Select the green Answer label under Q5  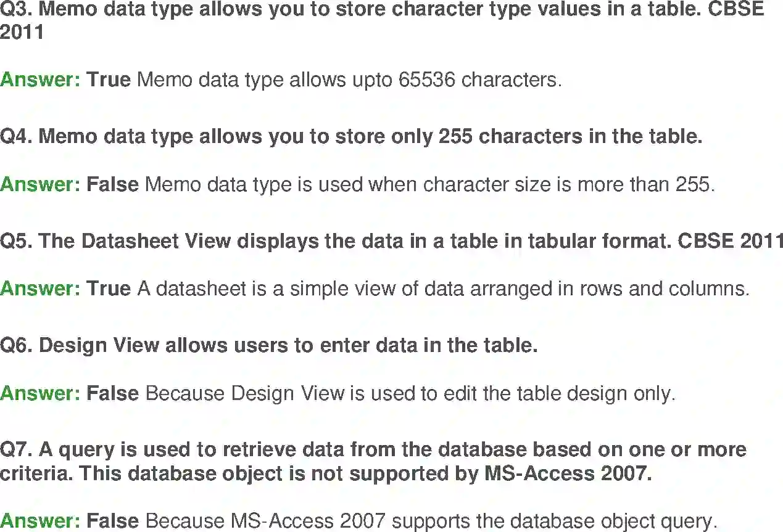[x=40, y=289]
